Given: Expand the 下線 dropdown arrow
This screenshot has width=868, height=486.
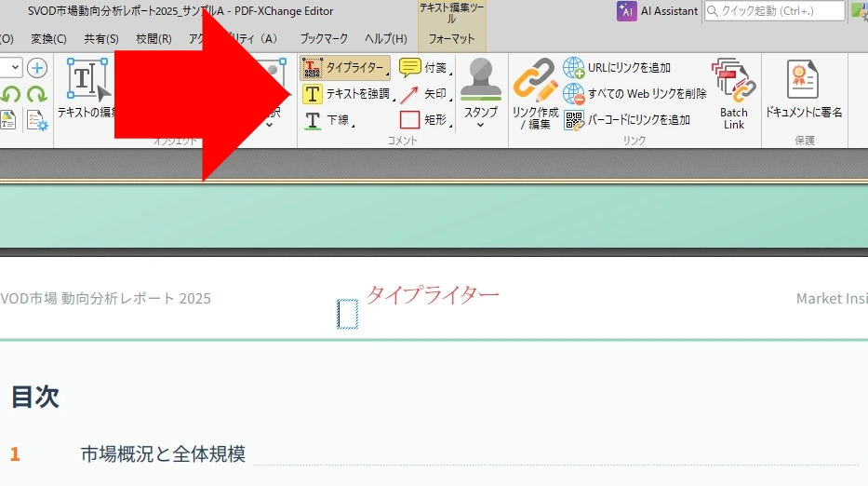Looking at the screenshot, I should pyautogui.click(x=353, y=126).
